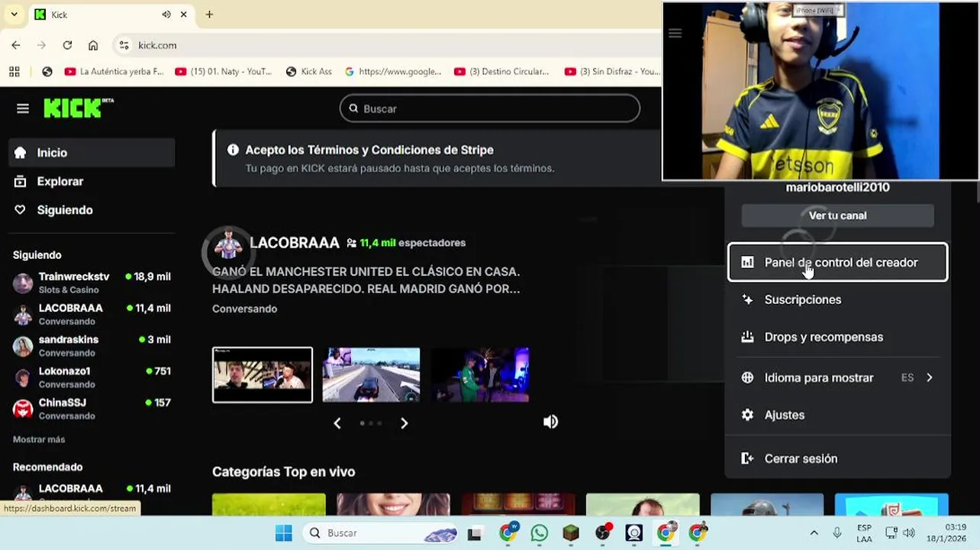Open LACOBRAAA channel in Siguiendo list
The height and width of the screenshot is (550, 980).
[x=92, y=314]
